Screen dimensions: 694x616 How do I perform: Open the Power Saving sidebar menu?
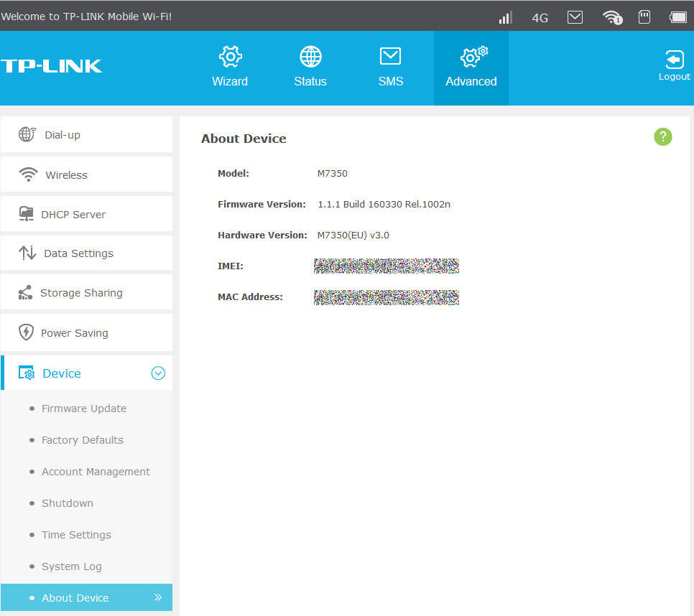(x=86, y=332)
